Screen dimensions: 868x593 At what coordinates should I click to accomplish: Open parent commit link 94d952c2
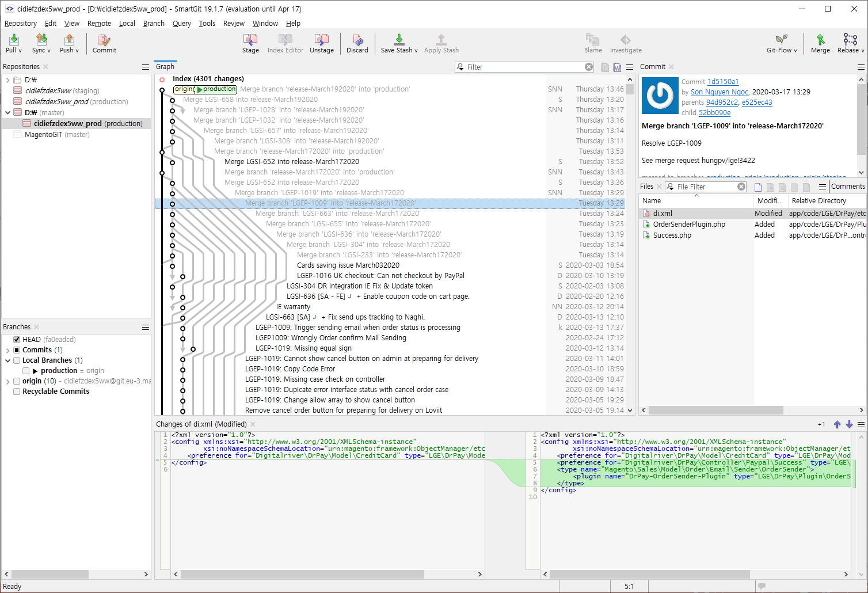pyautogui.click(x=722, y=102)
